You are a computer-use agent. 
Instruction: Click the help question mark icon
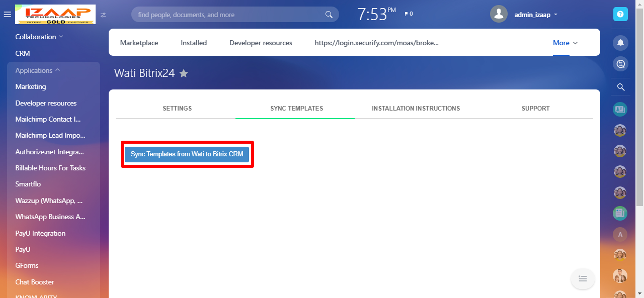tap(620, 14)
